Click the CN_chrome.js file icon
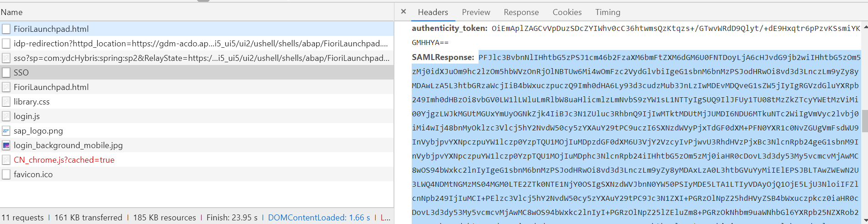 coord(6,160)
